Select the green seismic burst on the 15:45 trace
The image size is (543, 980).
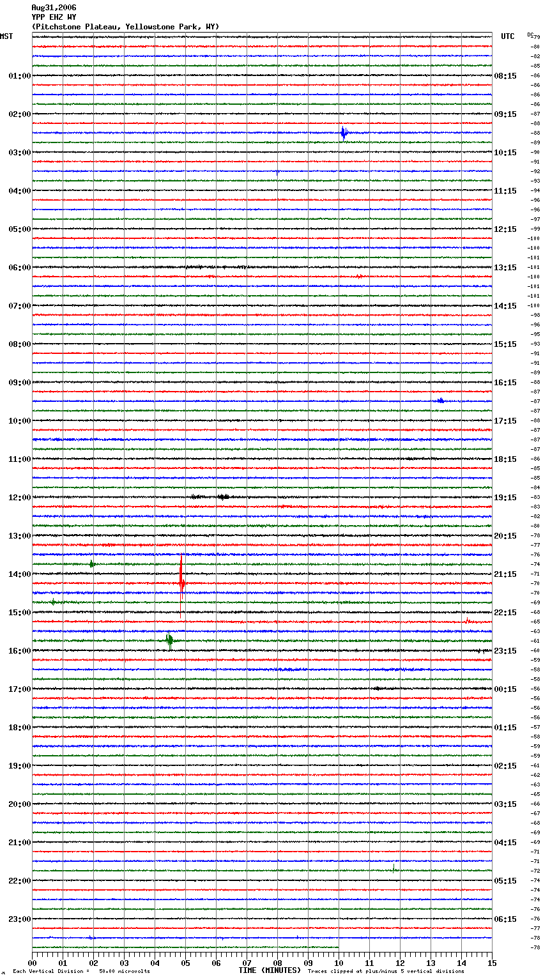pyautogui.click(x=169, y=641)
